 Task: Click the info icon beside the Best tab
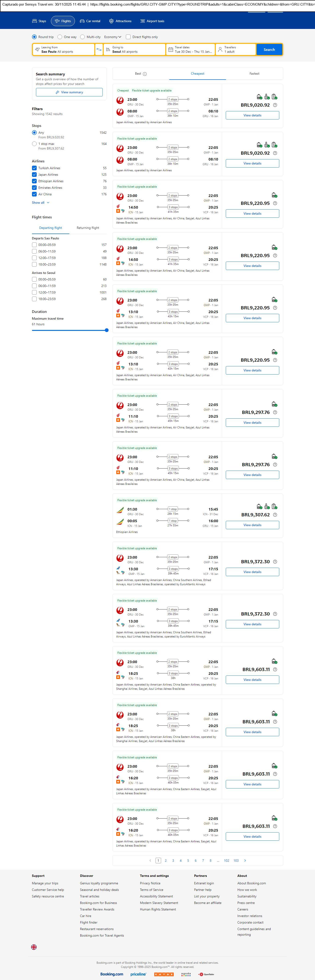[145, 74]
